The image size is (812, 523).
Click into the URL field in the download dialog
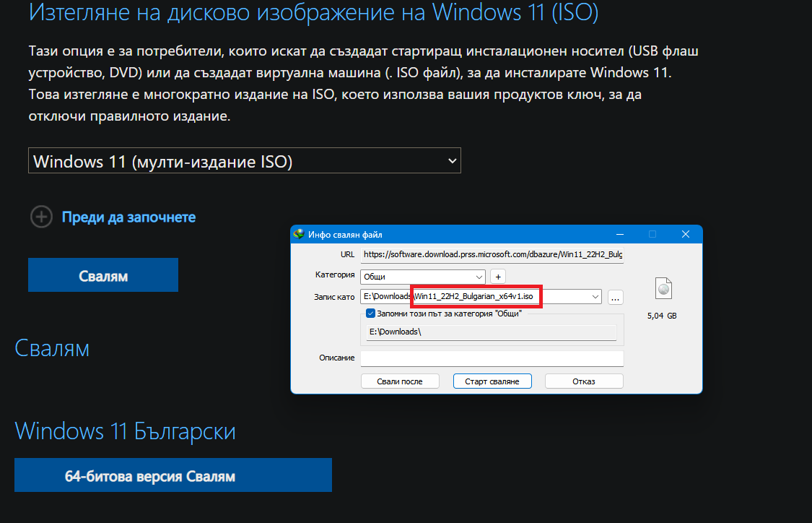[x=492, y=254]
